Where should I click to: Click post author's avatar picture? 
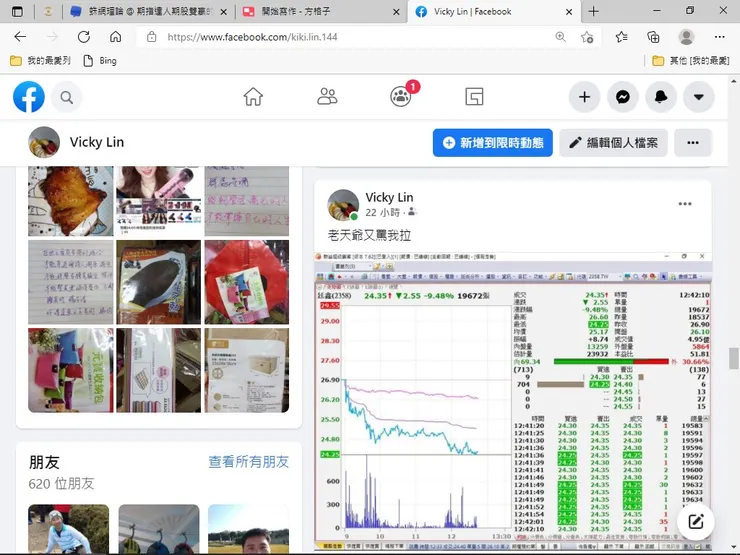point(343,205)
